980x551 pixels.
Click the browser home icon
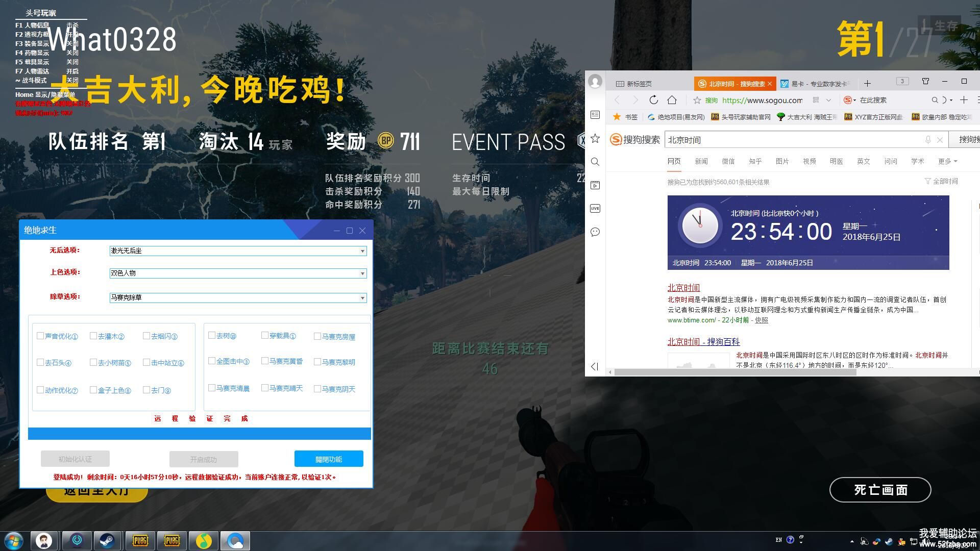click(672, 100)
